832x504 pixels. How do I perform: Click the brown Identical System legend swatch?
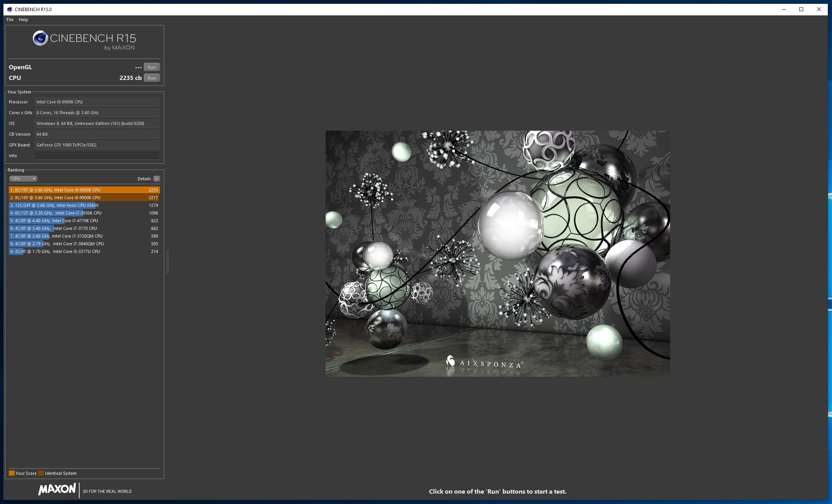(x=41, y=473)
